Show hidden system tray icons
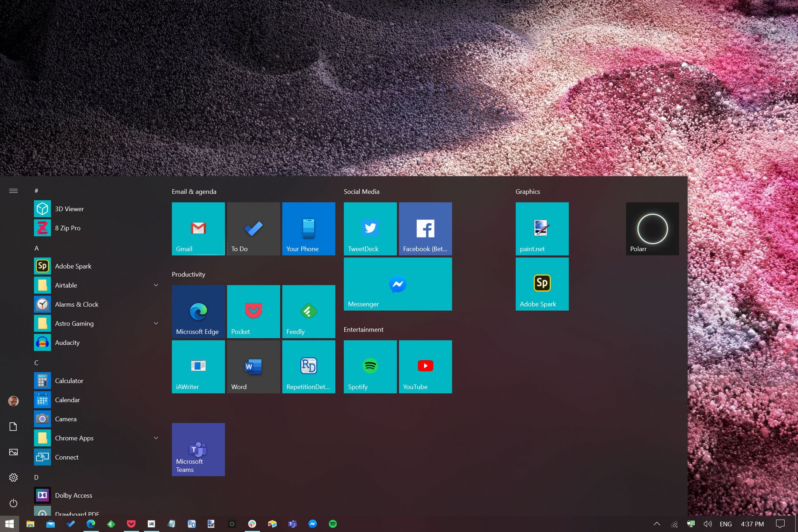The image size is (798, 532). (x=657, y=524)
